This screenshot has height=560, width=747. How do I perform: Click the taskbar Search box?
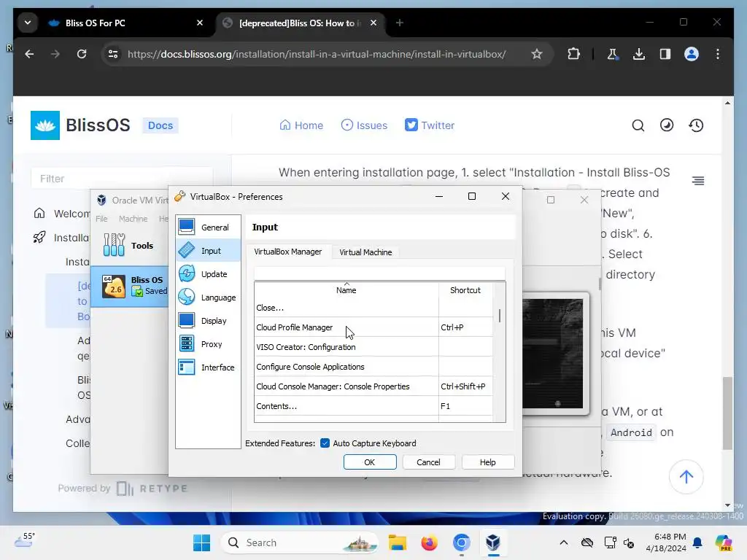click(301, 542)
